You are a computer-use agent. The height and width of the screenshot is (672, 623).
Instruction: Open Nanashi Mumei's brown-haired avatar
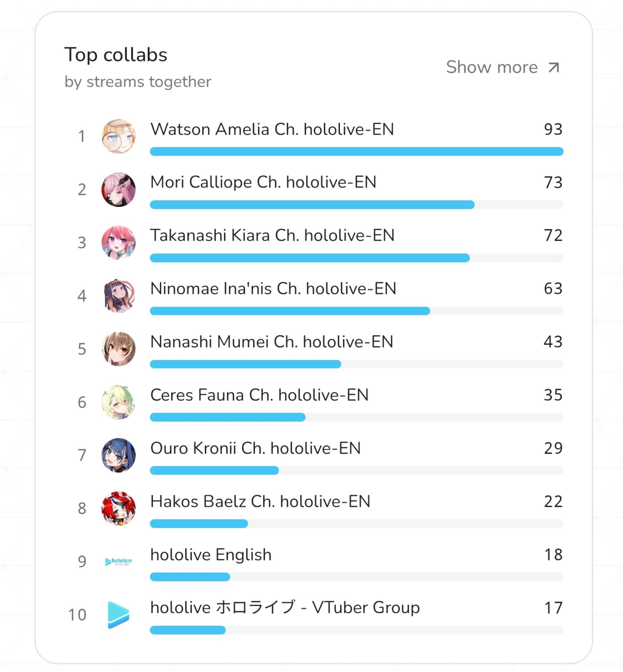pyautogui.click(x=118, y=349)
